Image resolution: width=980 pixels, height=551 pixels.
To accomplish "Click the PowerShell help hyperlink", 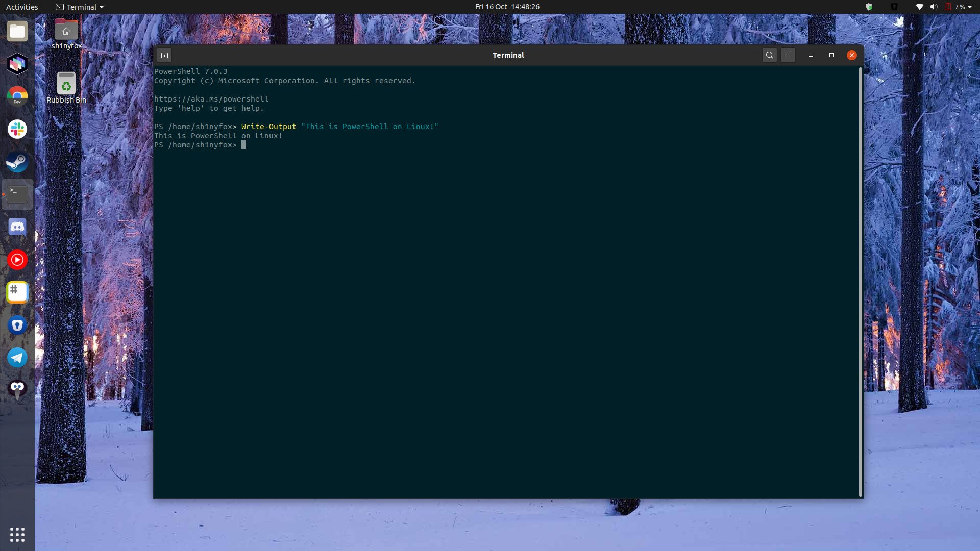I will pos(211,99).
